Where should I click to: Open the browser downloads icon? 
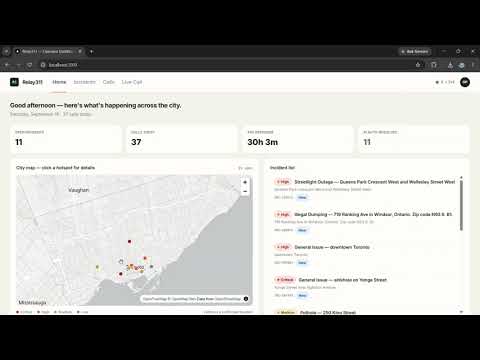click(x=450, y=65)
